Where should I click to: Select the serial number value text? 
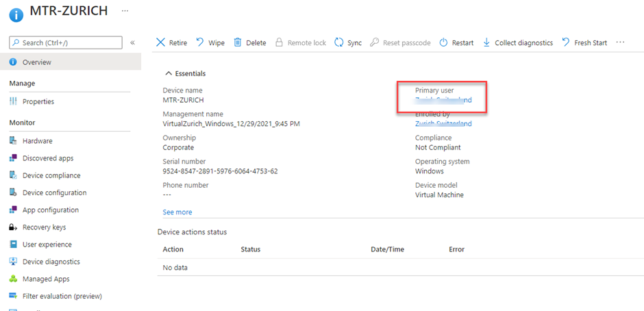220,171
